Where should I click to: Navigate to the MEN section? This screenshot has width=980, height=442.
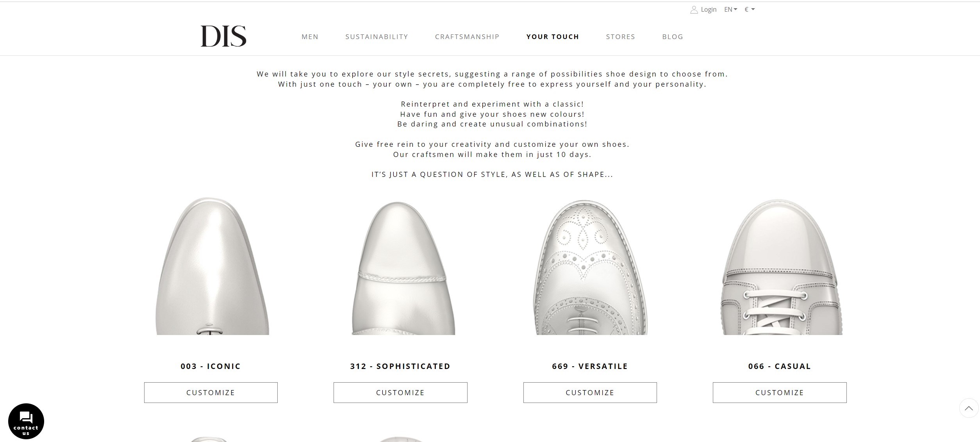tap(310, 37)
